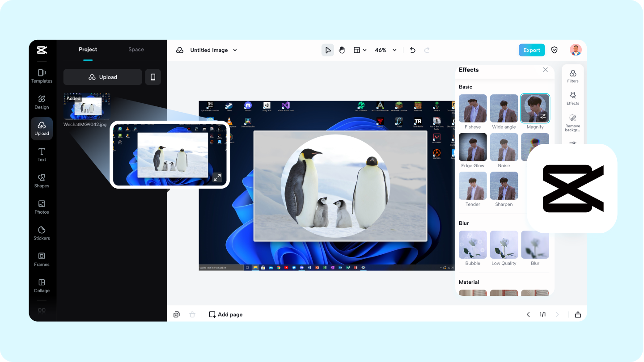Select the Project tab

88,49
